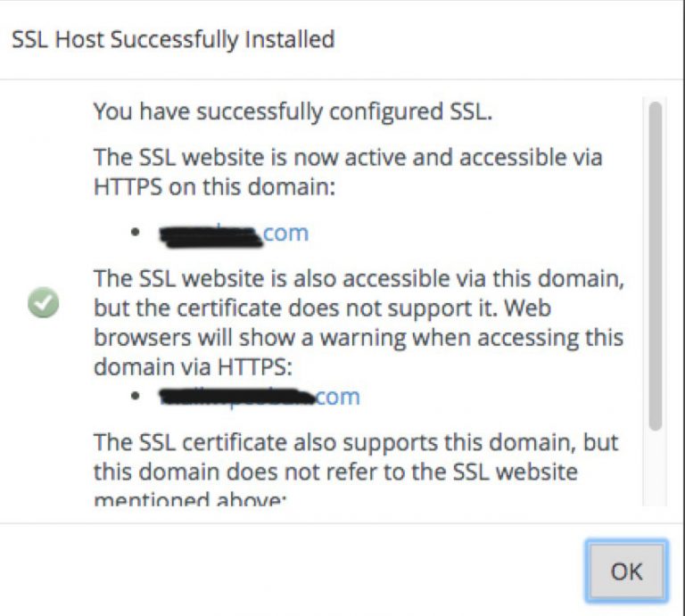685x616 pixels.
Task: Click 'The SSL certificate also supports this domain' line
Action: coord(356,442)
